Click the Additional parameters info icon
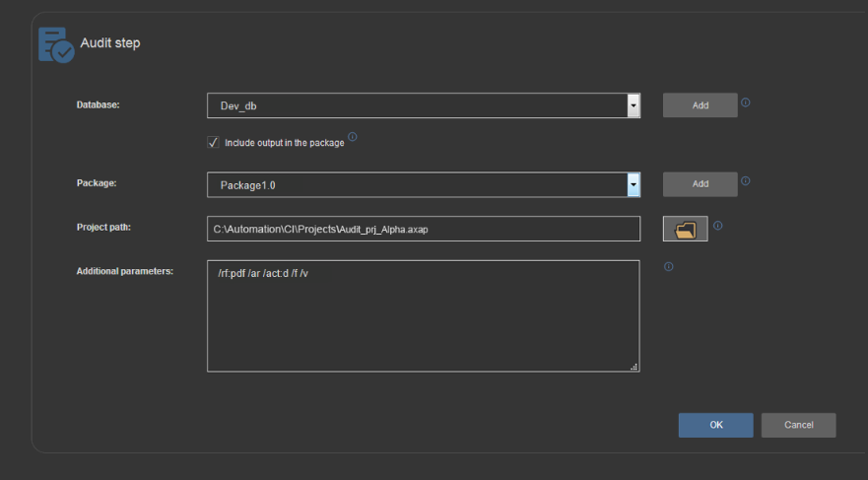The width and height of the screenshot is (868, 480). click(669, 267)
